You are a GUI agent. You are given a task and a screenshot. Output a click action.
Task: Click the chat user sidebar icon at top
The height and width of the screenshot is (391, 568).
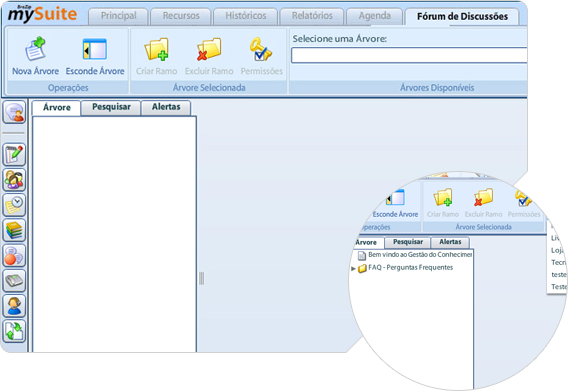[x=14, y=112]
